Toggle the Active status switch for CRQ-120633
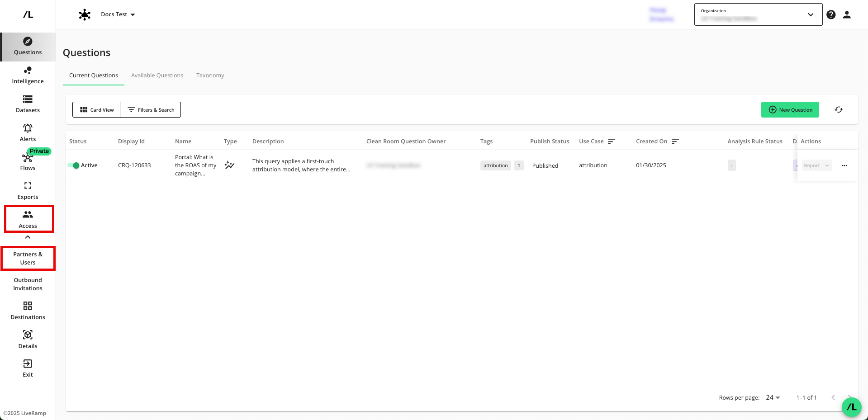This screenshot has width=868, height=420. click(x=74, y=165)
